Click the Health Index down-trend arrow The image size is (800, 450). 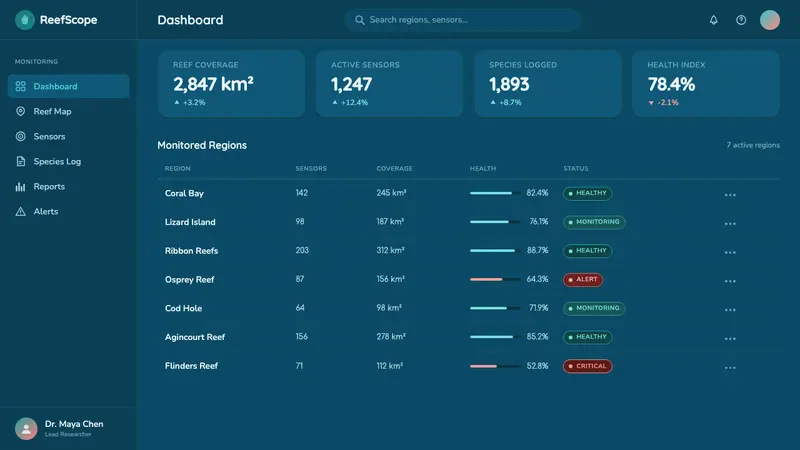[651, 103]
